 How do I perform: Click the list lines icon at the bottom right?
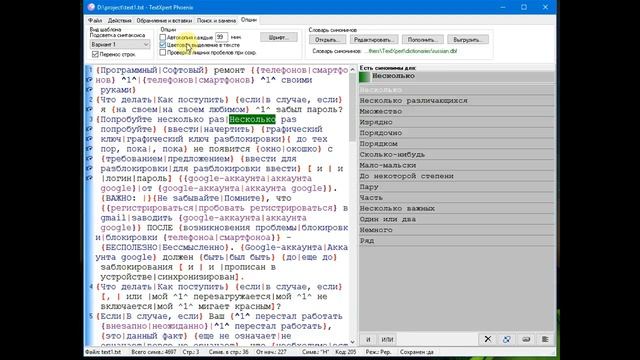point(545,339)
